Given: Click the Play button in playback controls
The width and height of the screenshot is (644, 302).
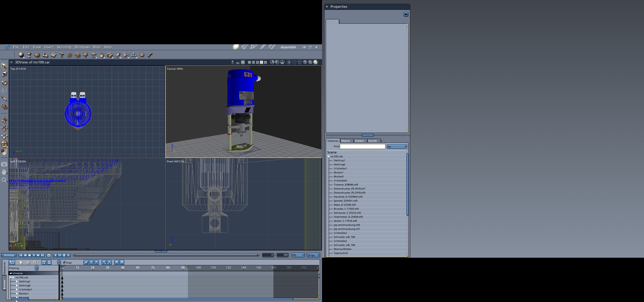Looking at the screenshot, I should 34,255.
